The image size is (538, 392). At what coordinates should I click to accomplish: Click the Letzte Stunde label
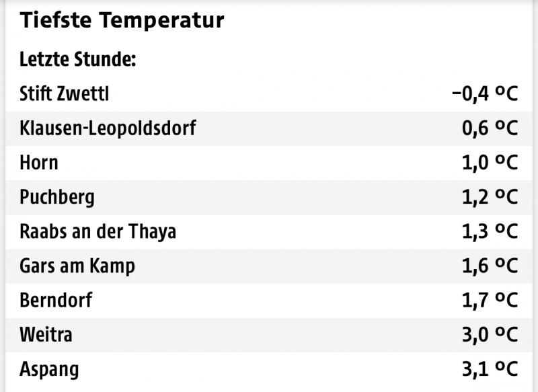coord(78,60)
